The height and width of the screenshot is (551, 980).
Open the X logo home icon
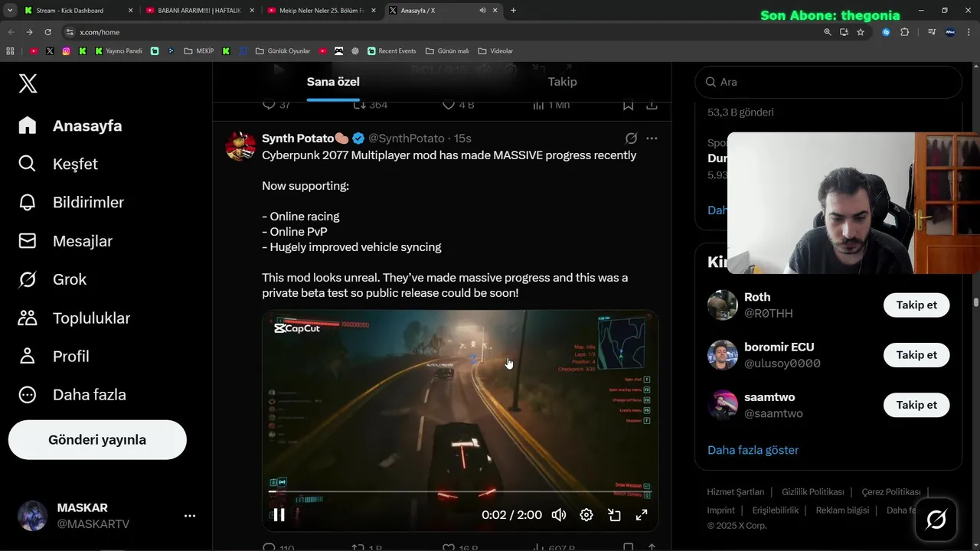coord(28,82)
